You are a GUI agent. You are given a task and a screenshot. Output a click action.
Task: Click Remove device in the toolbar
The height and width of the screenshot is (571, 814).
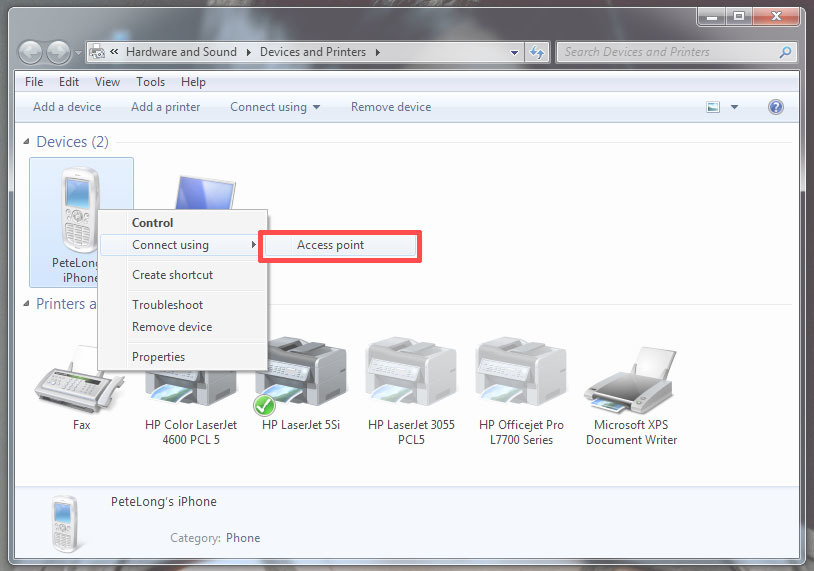[391, 107]
